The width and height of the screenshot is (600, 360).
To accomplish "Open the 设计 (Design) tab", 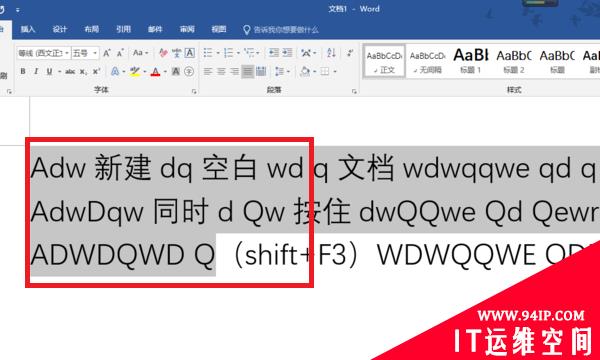I will pos(59,29).
